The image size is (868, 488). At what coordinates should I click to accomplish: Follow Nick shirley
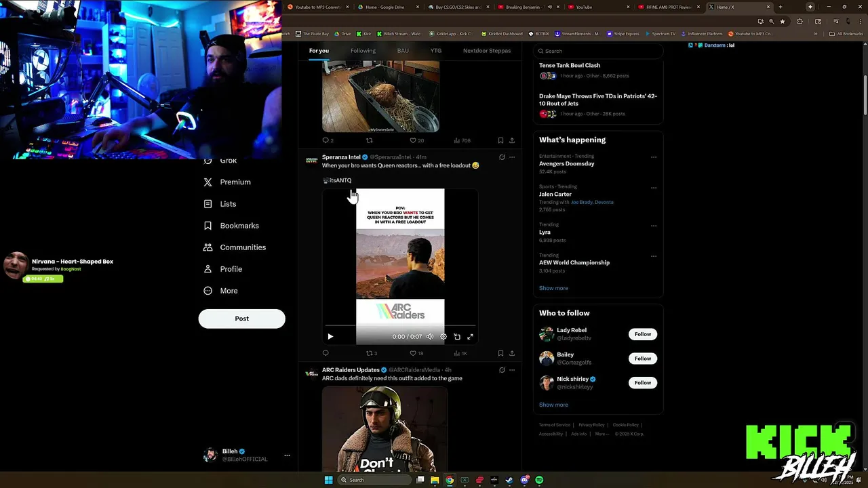click(643, 383)
